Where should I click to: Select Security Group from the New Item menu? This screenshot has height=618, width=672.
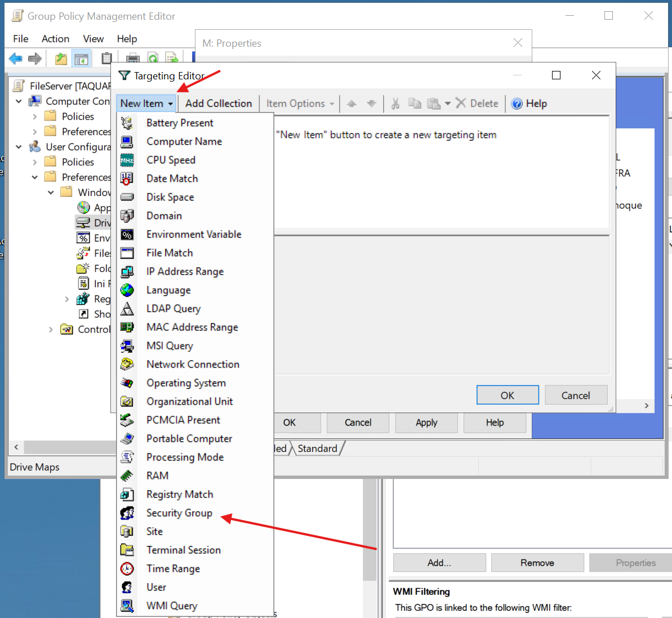pyautogui.click(x=179, y=513)
